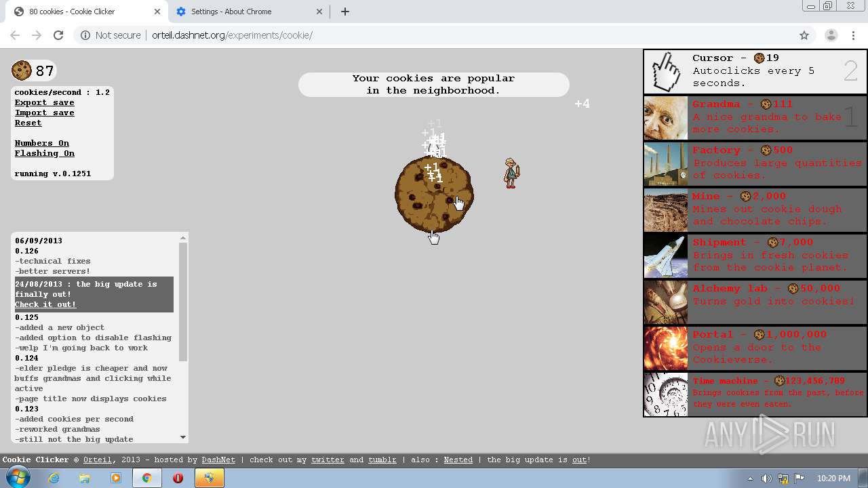
Task: Close the Cookie Clicker tab
Action: tap(157, 12)
